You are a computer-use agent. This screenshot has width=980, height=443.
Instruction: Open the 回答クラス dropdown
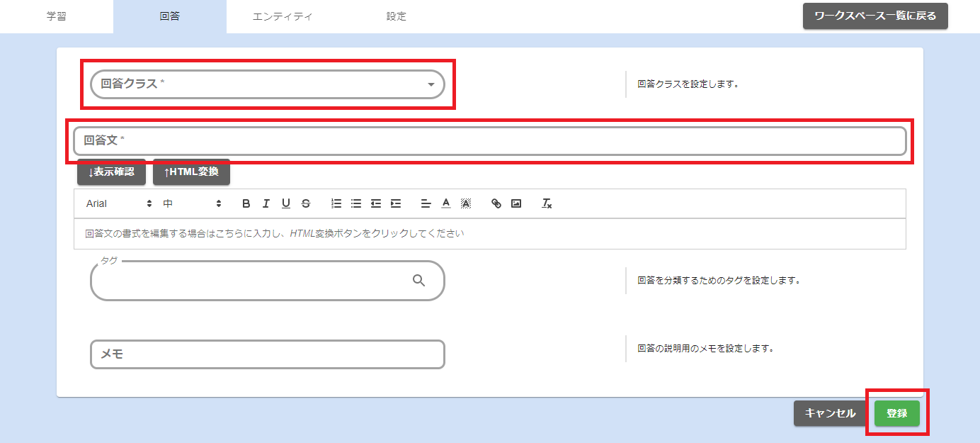268,84
